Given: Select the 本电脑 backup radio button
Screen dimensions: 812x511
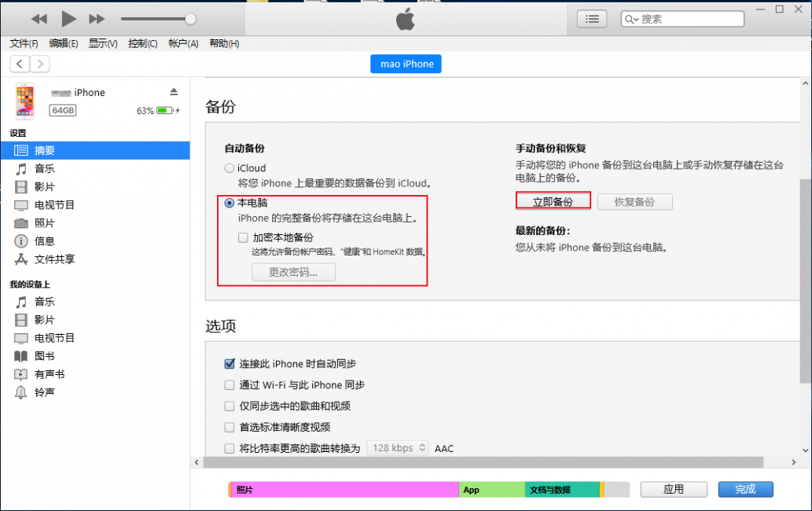Looking at the screenshot, I should pos(230,203).
